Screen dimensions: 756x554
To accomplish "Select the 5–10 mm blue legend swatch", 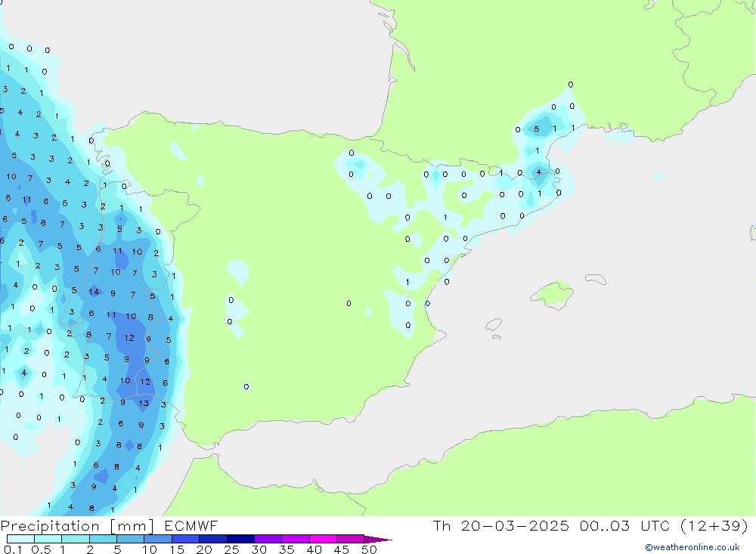I will click(131, 539).
